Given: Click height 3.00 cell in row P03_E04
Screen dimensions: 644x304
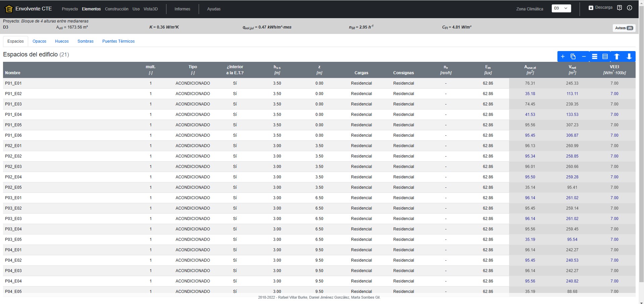Looking at the screenshot, I should (277, 229).
